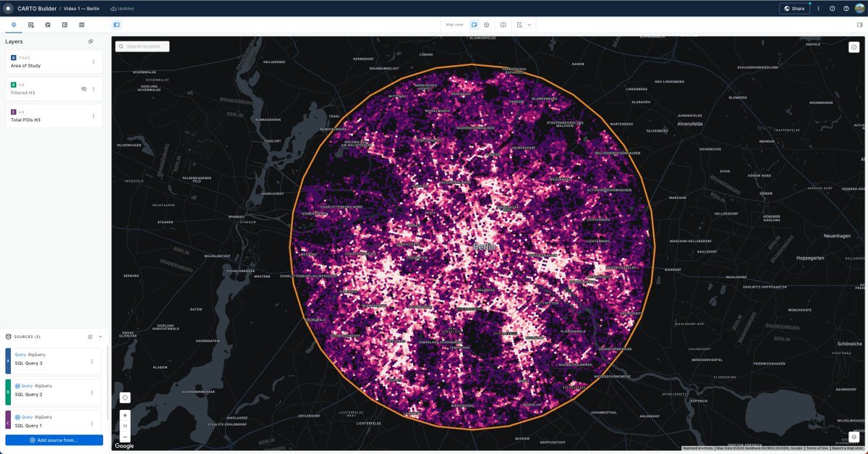Click the 'Updated' cloud status
868x454 pixels.
point(122,9)
